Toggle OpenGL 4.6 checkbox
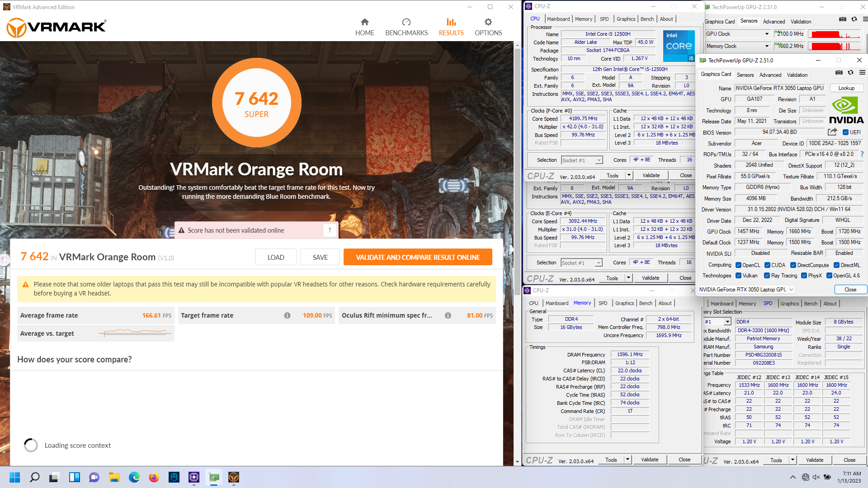The width and height of the screenshot is (868, 488). click(829, 276)
